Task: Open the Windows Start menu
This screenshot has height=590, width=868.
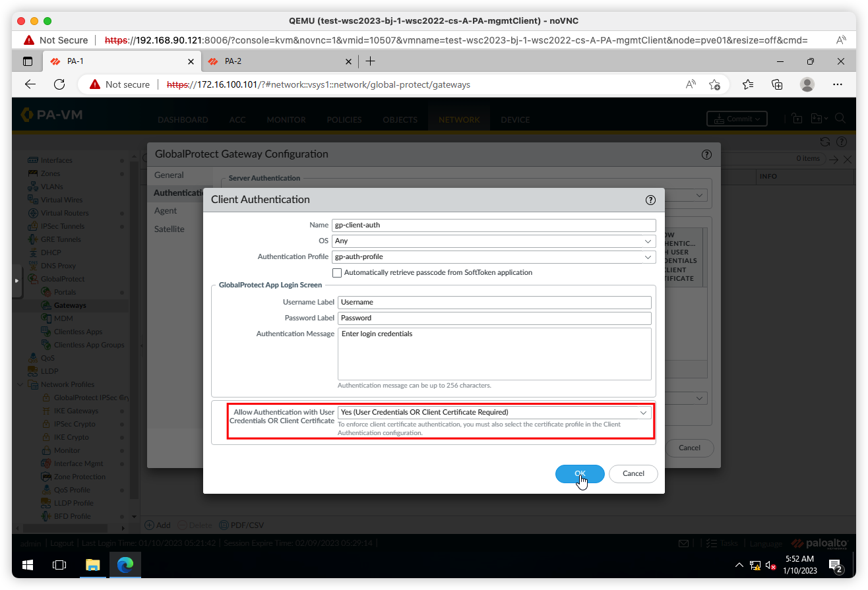Action: (28, 565)
